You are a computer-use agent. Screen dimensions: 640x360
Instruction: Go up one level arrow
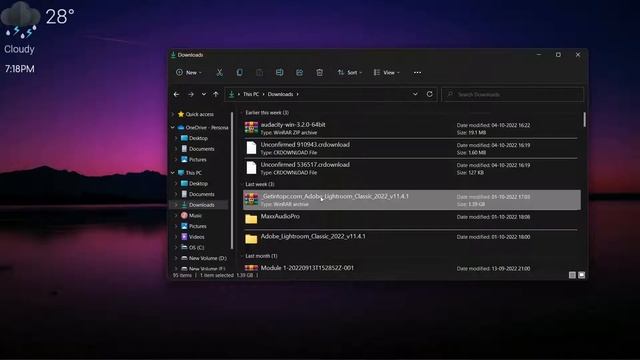pyautogui.click(x=216, y=94)
